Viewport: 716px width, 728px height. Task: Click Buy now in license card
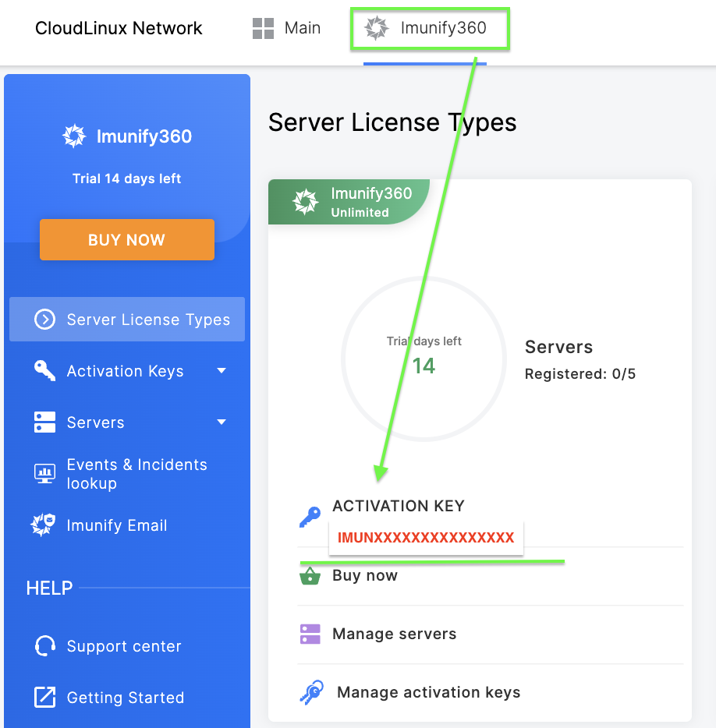tap(365, 576)
